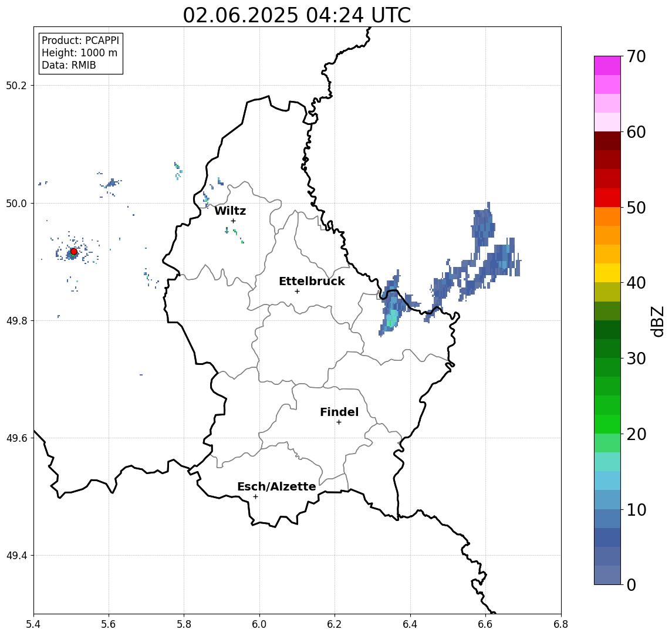Click the Esch/Alzette station cross marker
Viewport: 672px width, 636px height.
click(255, 497)
